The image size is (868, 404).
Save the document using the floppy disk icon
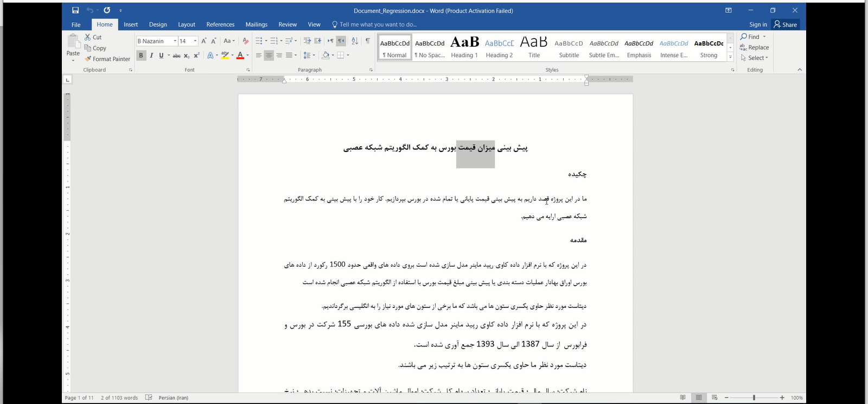(75, 10)
